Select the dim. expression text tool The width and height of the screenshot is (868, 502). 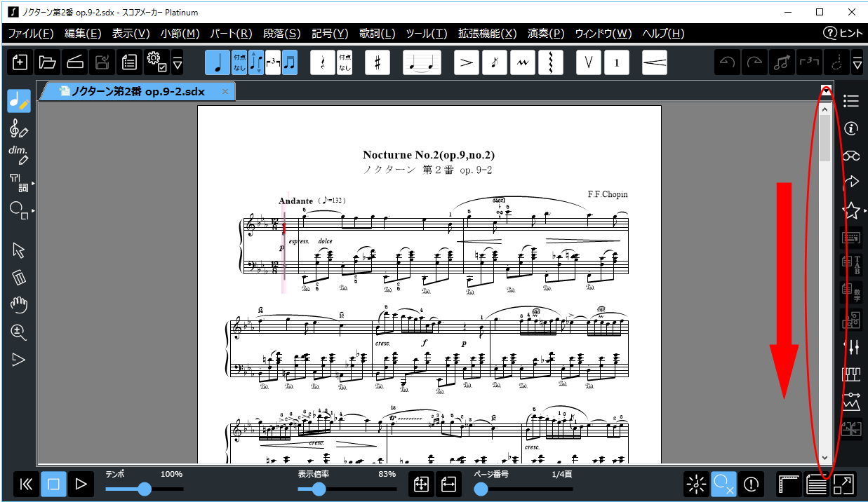tap(19, 155)
